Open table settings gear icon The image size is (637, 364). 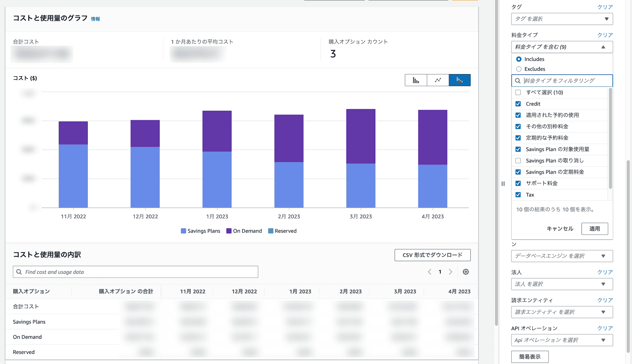pyautogui.click(x=466, y=272)
